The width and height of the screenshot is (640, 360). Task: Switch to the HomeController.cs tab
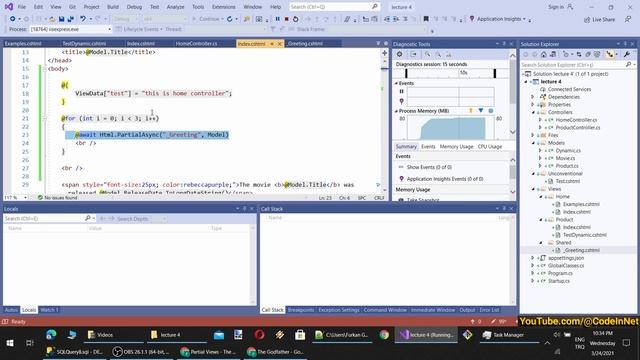[196, 44]
